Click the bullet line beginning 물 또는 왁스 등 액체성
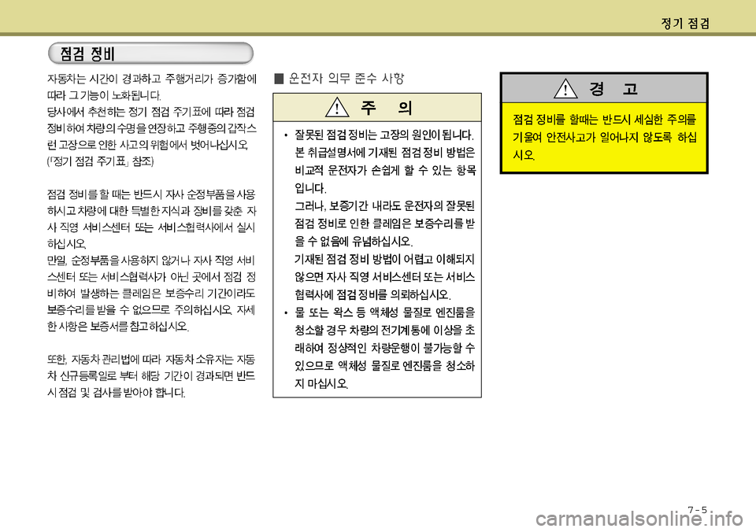756x532 pixels. tap(384, 312)
